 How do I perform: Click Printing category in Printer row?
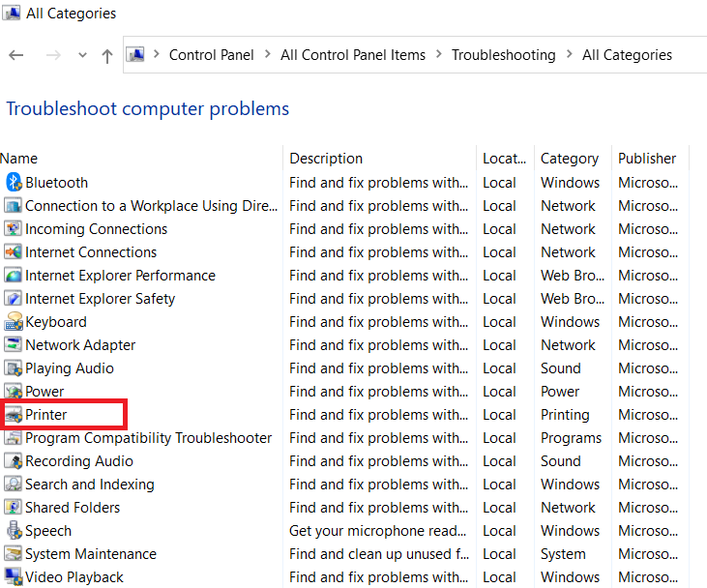[565, 415]
